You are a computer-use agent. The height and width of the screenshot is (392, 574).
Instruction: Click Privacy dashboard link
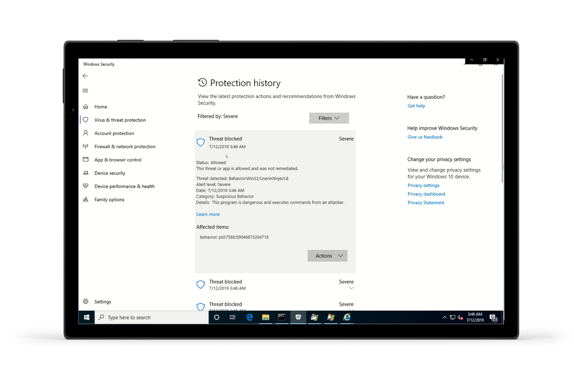(x=426, y=194)
